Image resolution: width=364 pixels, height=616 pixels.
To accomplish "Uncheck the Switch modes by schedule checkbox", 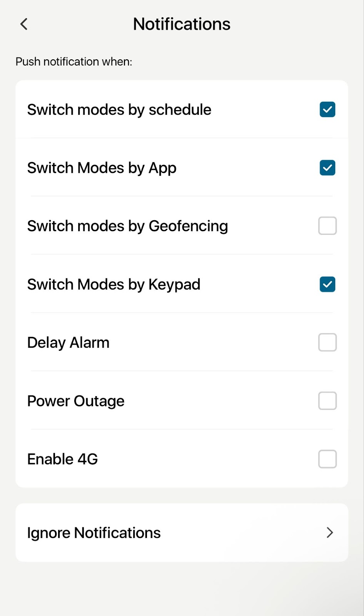I will (x=327, y=109).
